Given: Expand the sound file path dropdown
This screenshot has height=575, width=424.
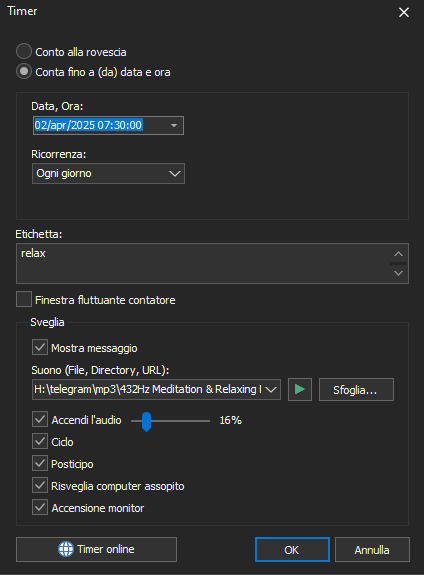Looking at the screenshot, I should click(x=271, y=389).
